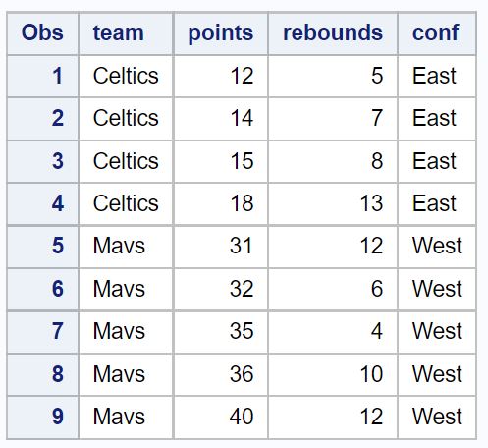This screenshot has width=488, height=448.
Task: Click the West cell in row 7
Action: pyautogui.click(x=437, y=331)
